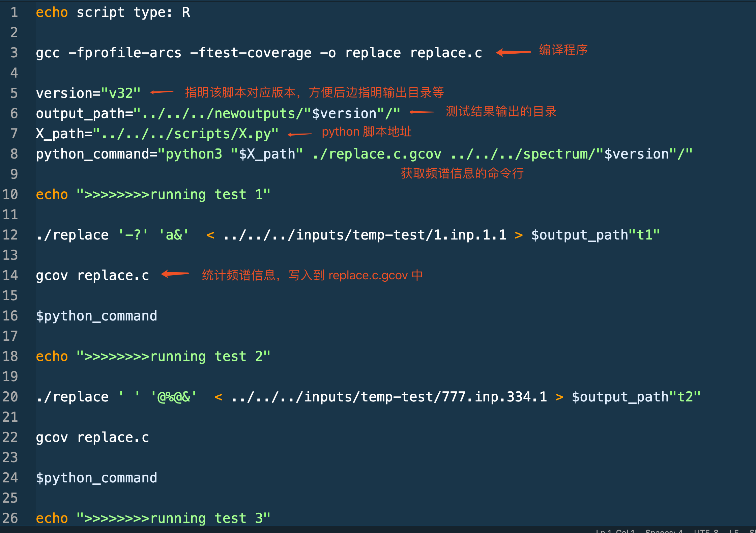This screenshot has width=756, height=533.
Task: Click line number 12 in the gutter
Action: tap(10, 235)
